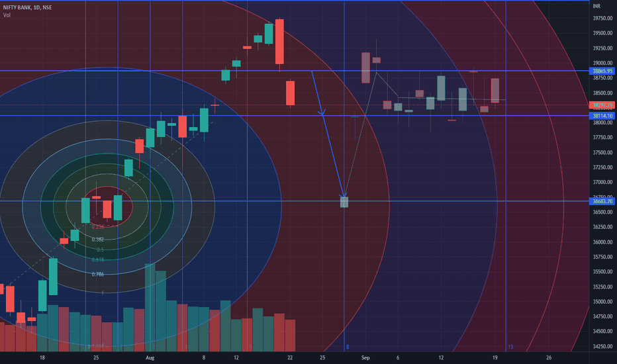Select the 38865.95 blue price tag

coord(602,71)
